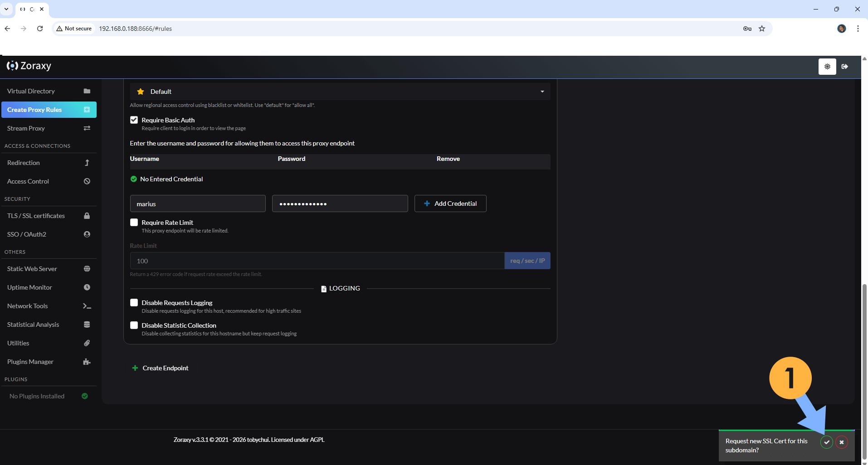This screenshot has width=868, height=465.
Task: Confirm SSL cert request with green checkmark
Action: point(826,442)
